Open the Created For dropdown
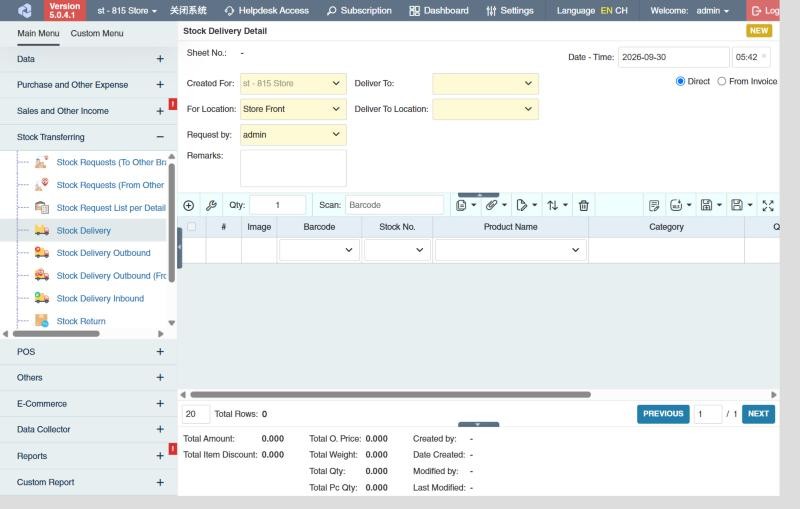 (293, 84)
